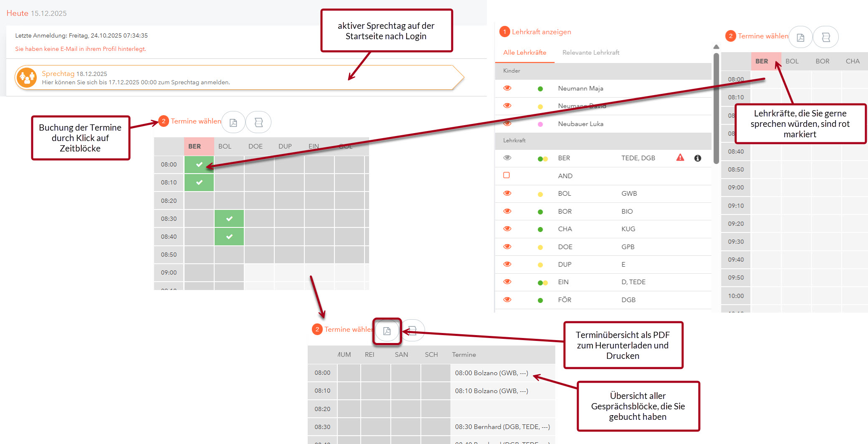This screenshot has height=444, width=868.
Task: Toggle visibility eye for teacher FÖR
Action: [507, 300]
